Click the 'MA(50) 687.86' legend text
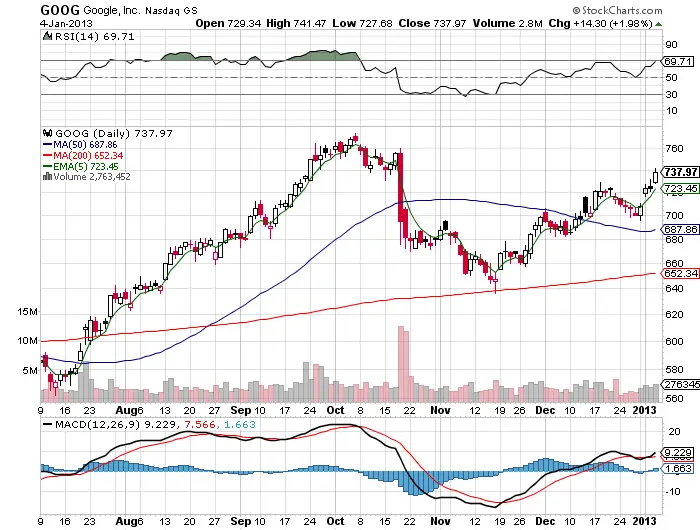Screen dimensions: 700x530 click(85, 145)
